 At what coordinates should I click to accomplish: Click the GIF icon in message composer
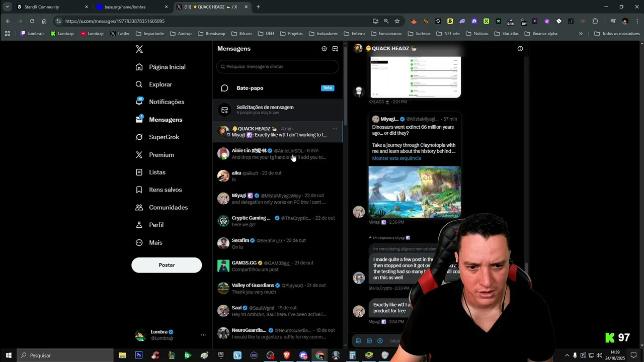(x=369, y=341)
